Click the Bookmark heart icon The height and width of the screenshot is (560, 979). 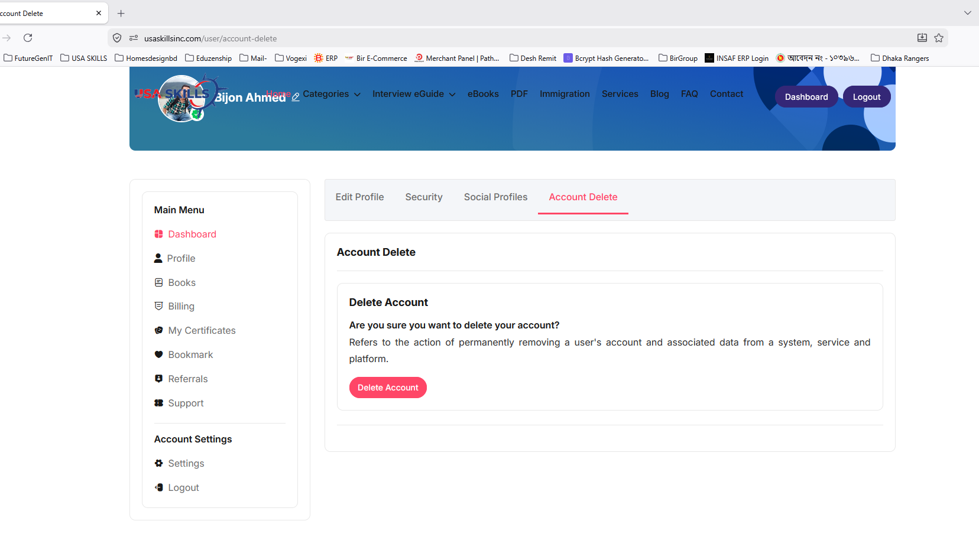click(158, 354)
